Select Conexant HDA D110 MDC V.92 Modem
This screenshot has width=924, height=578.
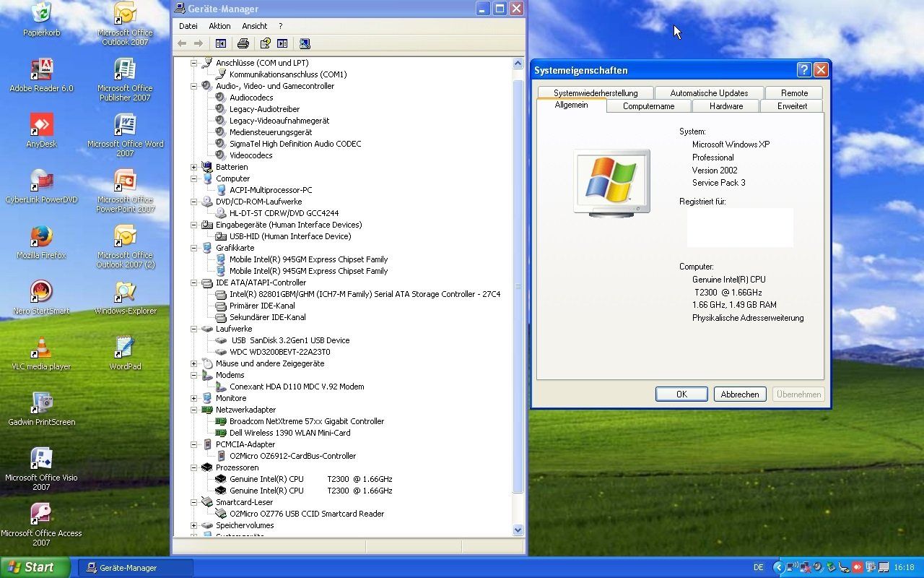coord(297,387)
